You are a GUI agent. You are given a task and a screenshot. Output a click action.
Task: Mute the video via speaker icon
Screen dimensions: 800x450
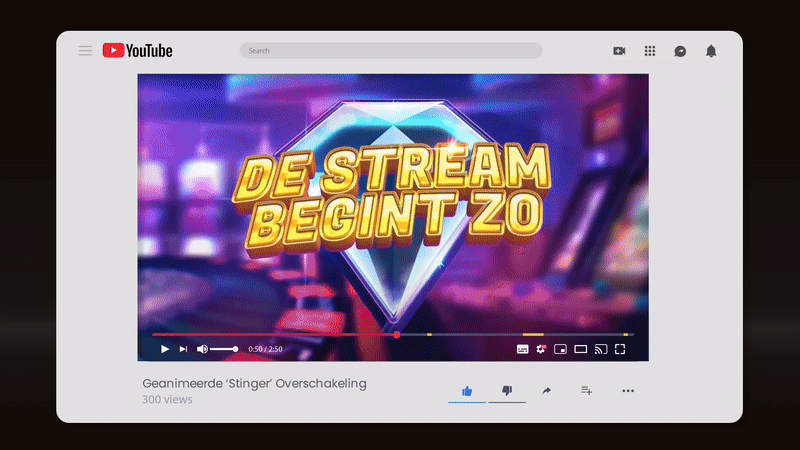tap(202, 349)
